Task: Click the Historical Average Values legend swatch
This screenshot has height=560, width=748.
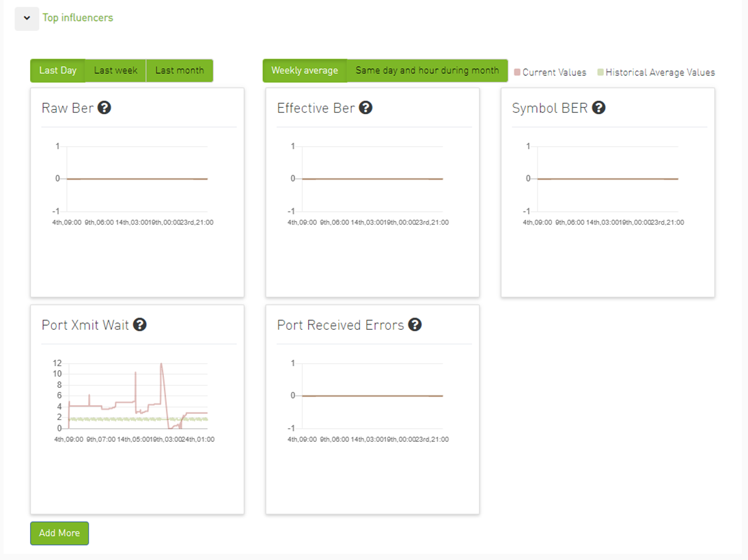Action: point(600,72)
